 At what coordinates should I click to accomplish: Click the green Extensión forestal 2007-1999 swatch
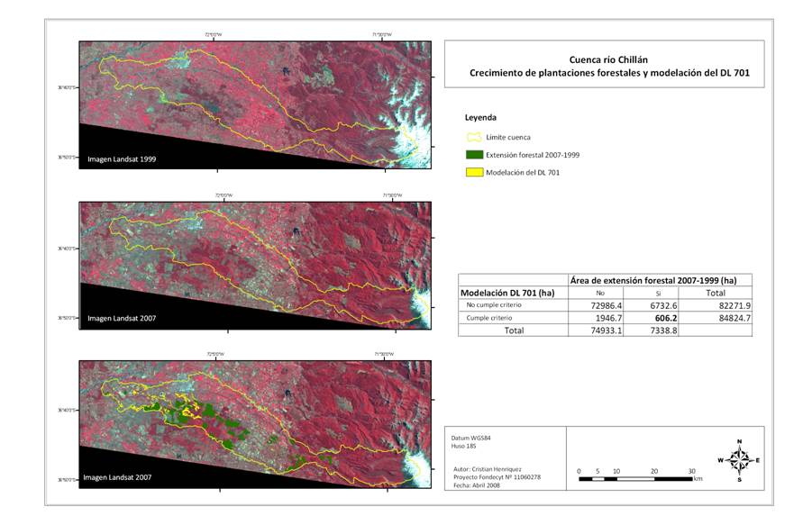coord(474,155)
